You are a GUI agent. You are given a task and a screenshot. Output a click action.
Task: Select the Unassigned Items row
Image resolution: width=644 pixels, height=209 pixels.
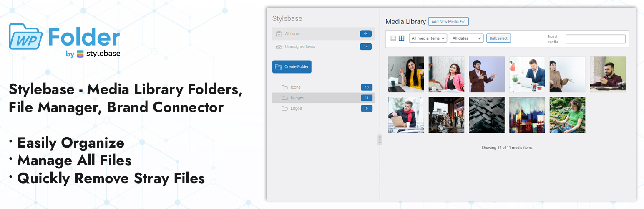point(323,47)
